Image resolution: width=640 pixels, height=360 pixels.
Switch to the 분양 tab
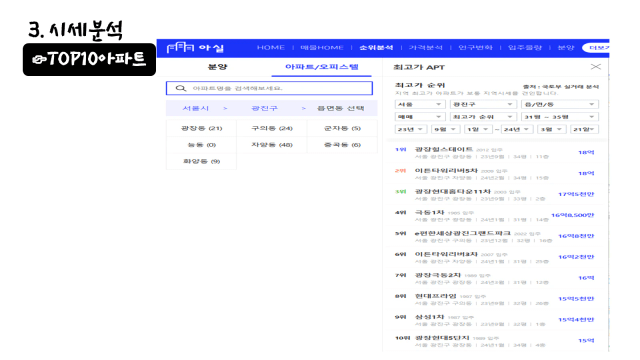pos(218,67)
